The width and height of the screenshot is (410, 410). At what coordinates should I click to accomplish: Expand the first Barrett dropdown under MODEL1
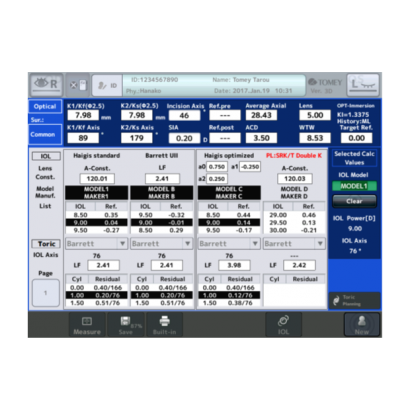pos(96,244)
